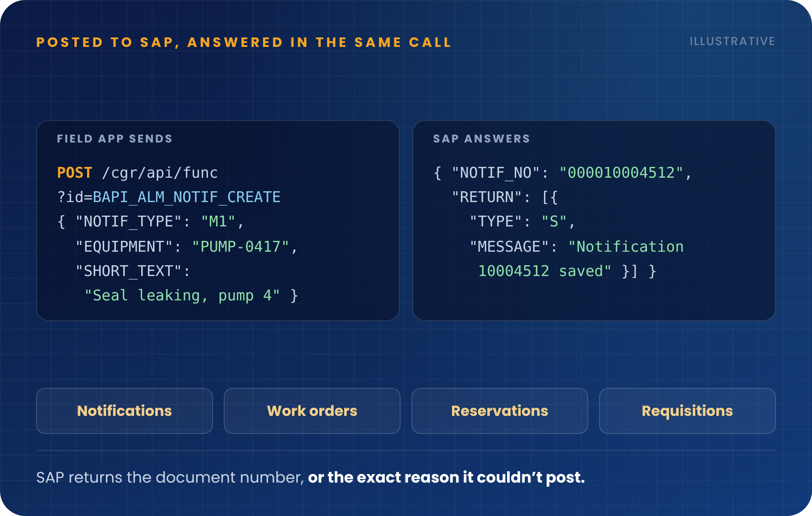Click the "Seal leaking, pump 4" text

pos(182,295)
